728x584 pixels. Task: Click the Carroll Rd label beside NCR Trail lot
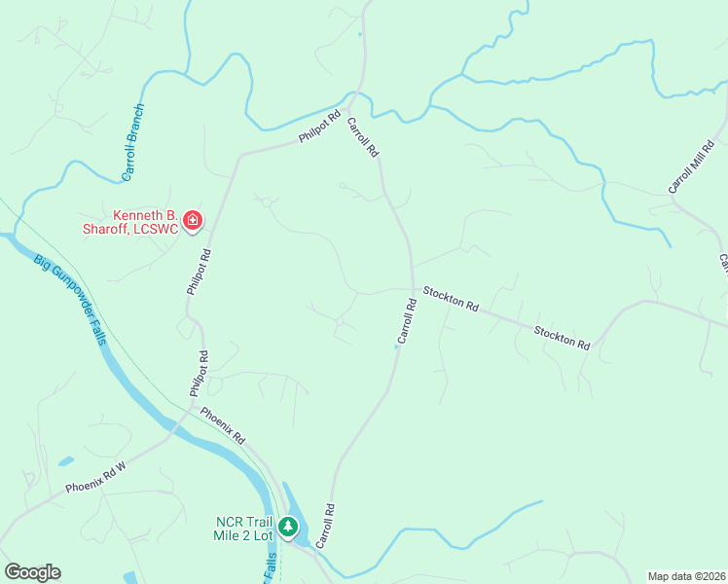coord(324,526)
